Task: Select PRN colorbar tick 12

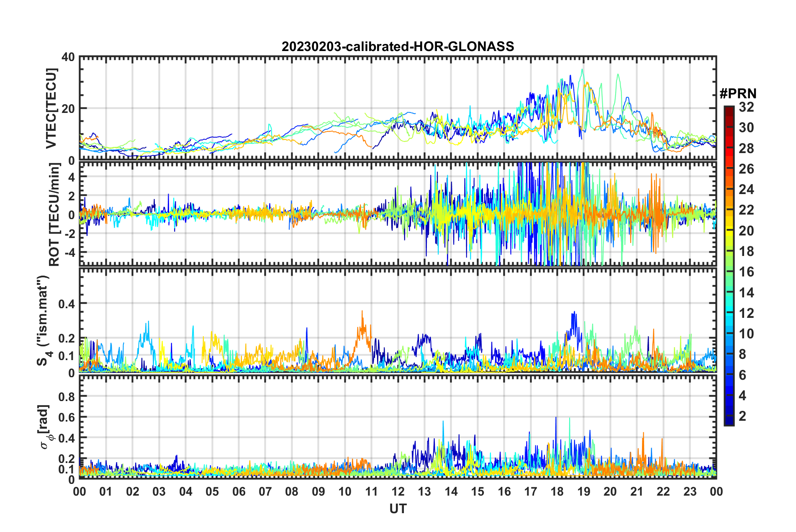Action: click(x=747, y=313)
